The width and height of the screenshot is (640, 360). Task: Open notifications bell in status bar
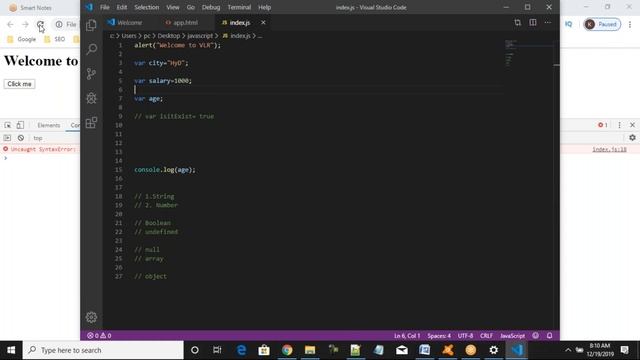(549, 336)
